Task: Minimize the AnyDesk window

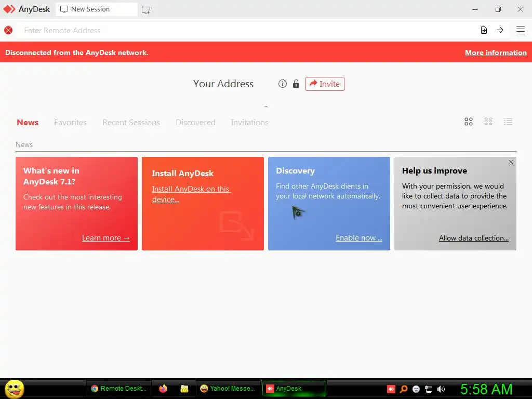Action: (475, 9)
